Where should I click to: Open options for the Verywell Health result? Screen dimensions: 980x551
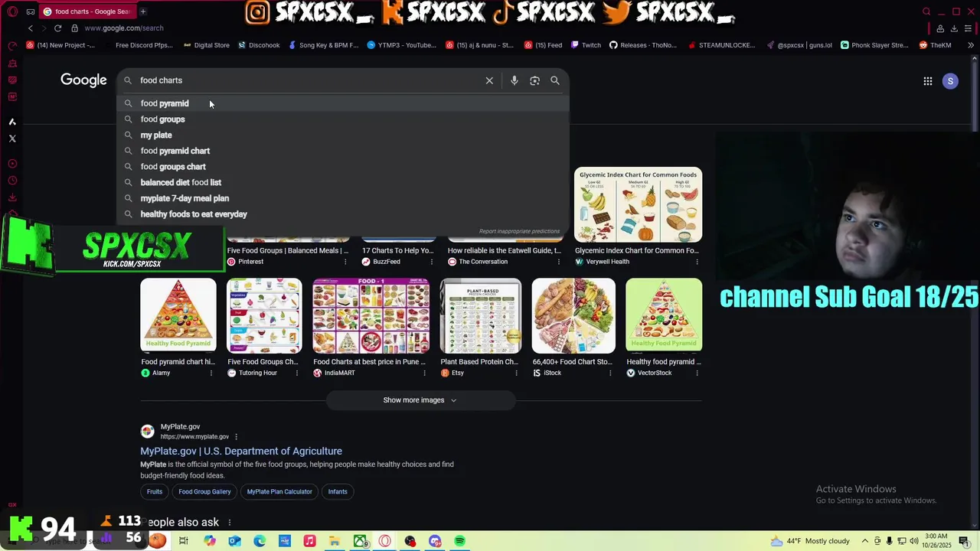pos(697,262)
